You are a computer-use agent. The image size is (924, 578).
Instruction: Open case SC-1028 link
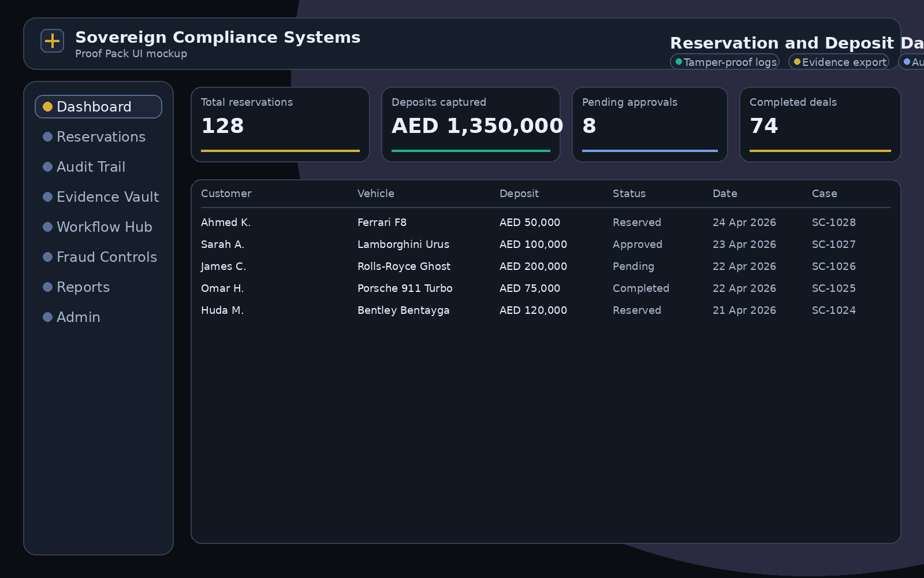point(833,223)
